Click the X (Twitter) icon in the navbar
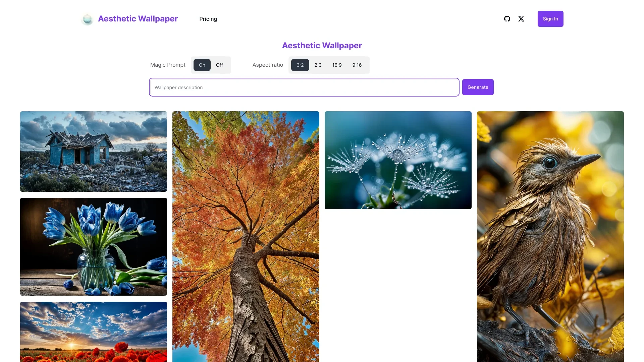Viewport: 644px width, 362px height. (x=521, y=18)
